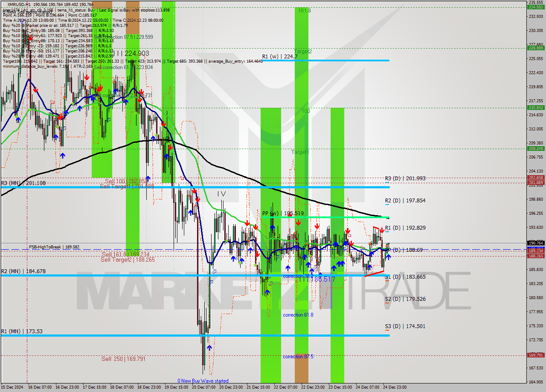Viewport: 546px width, 392px height.
Task: Click the 'PP (D) | 188.69' pivot label
Action: click(x=404, y=250)
